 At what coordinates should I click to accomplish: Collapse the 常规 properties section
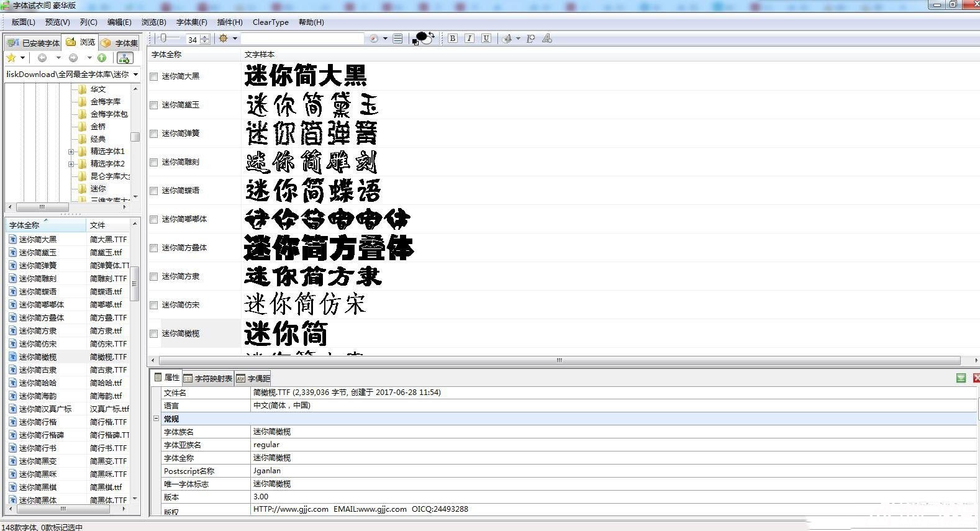(x=156, y=419)
